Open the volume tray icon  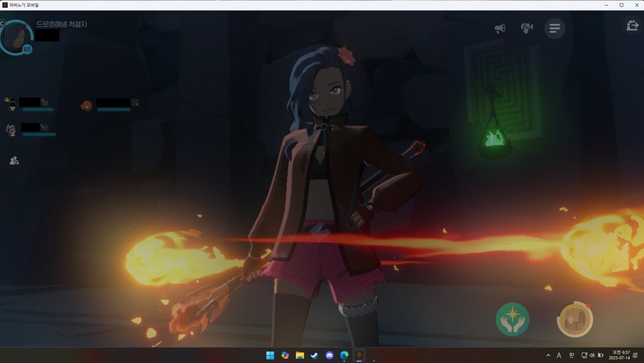592,355
